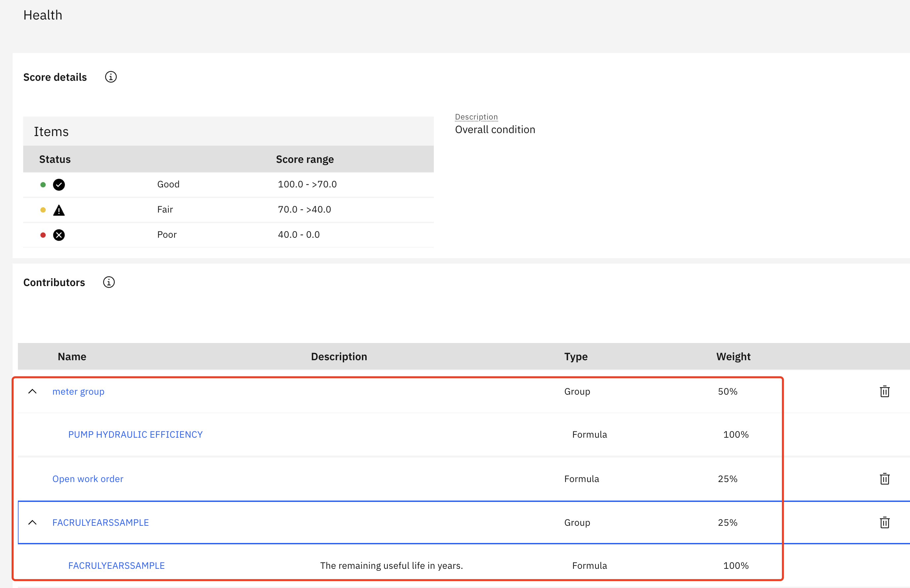Click the Health page title

[42, 15]
